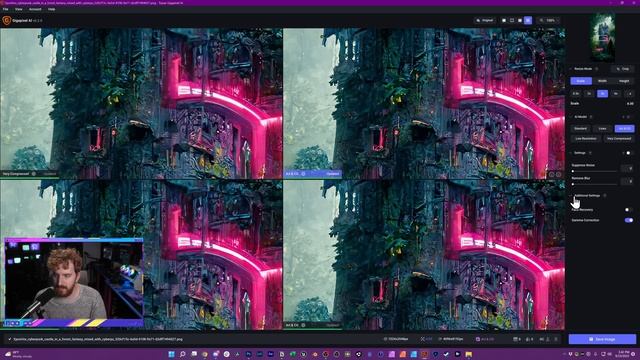
Task: Choose the 4x scale option
Action: pyautogui.click(x=602, y=93)
